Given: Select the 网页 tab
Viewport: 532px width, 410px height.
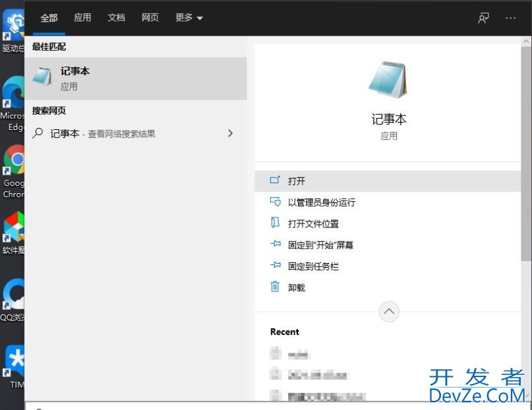Looking at the screenshot, I should [x=150, y=18].
